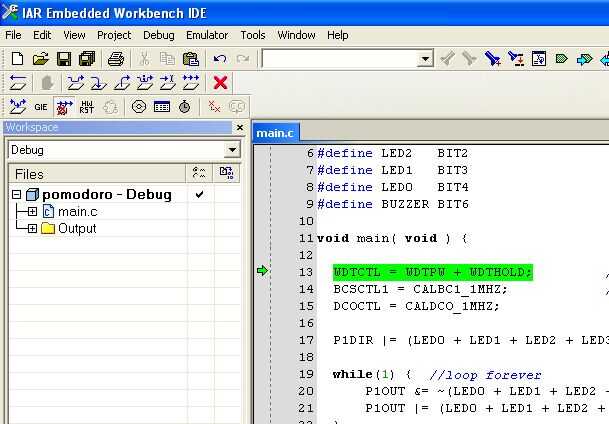Image resolution: width=609 pixels, height=424 pixels.
Task: Start execution with the Go icon
Action: 191,83
